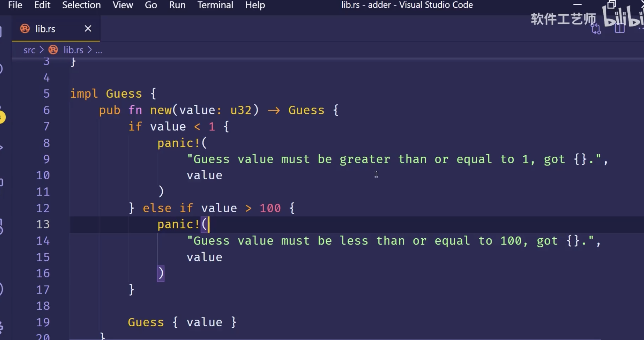Image resolution: width=644 pixels, height=340 pixels.
Task: Click line number 6 in the gutter
Action: coord(46,110)
